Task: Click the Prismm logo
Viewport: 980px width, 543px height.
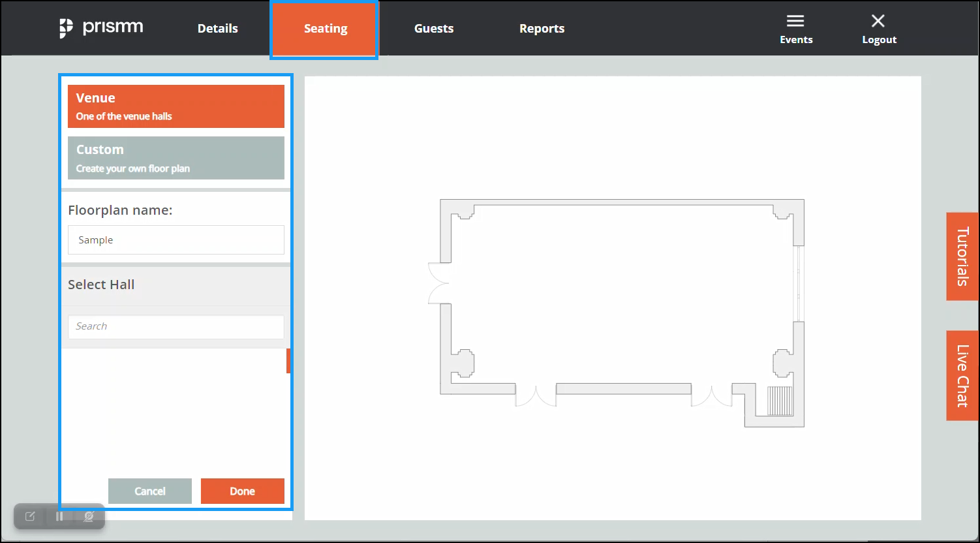Action: point(101,28)
